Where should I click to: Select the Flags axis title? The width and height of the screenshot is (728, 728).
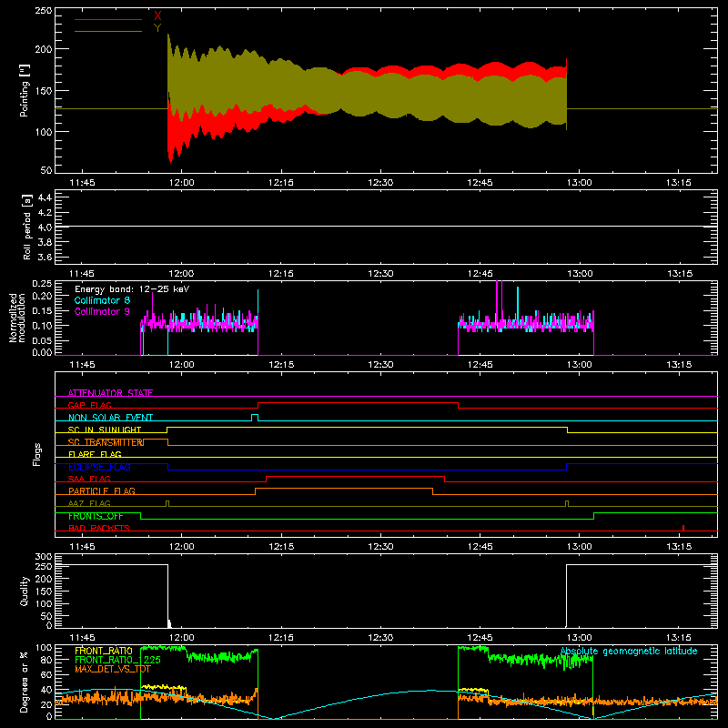[x=37, y=454]
